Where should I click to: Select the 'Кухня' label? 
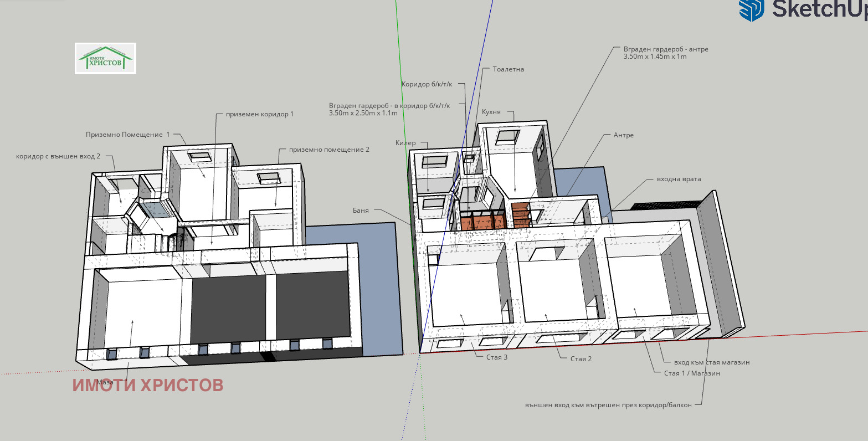click(491, 112)
